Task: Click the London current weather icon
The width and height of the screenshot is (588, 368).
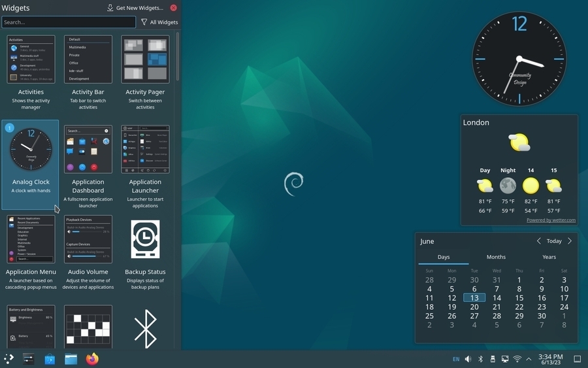Action: pos(519,142)
